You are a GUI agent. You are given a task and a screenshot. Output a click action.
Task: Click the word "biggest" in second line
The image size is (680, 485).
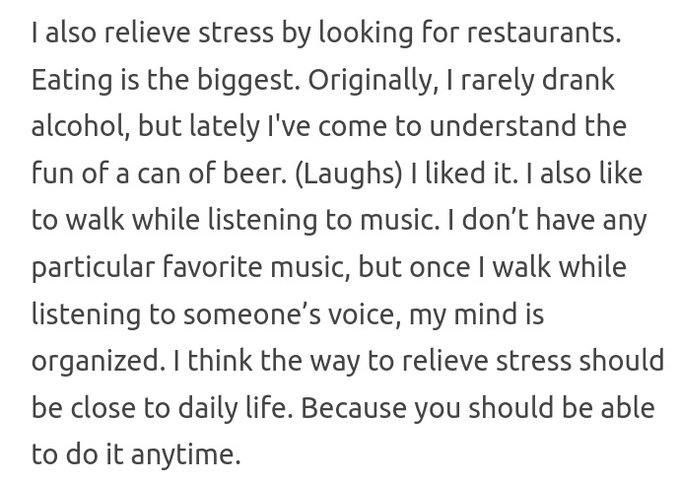point(245,81)
